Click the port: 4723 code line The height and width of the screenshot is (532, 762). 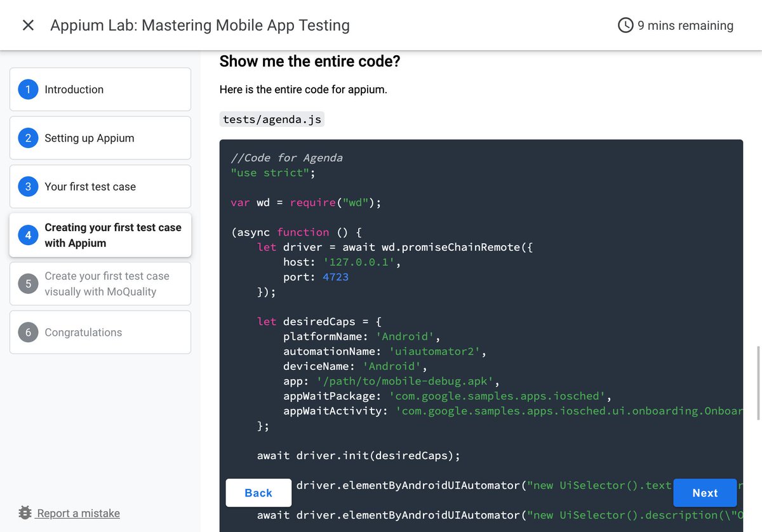[316, 277]
